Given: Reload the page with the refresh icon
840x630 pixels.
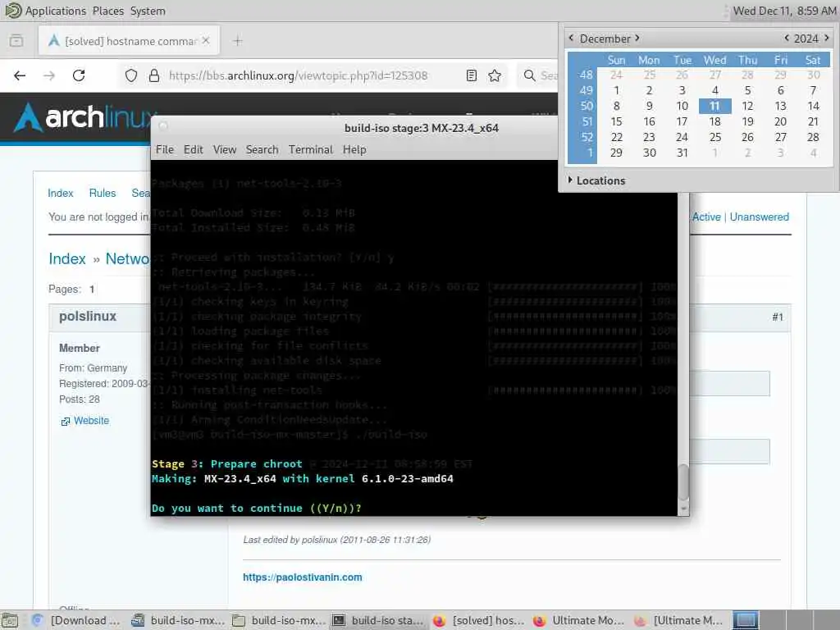Looking at the screenshot, I should coord(79,75).
